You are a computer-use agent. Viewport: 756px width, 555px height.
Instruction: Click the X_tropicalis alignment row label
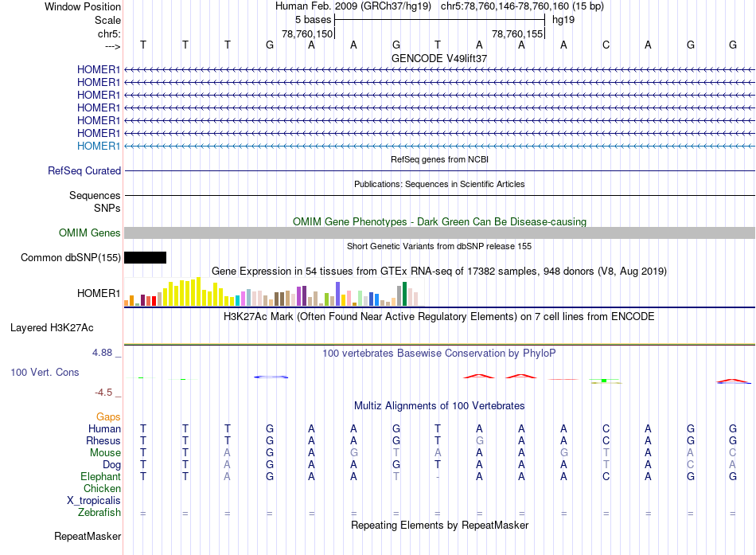(94, 500)
